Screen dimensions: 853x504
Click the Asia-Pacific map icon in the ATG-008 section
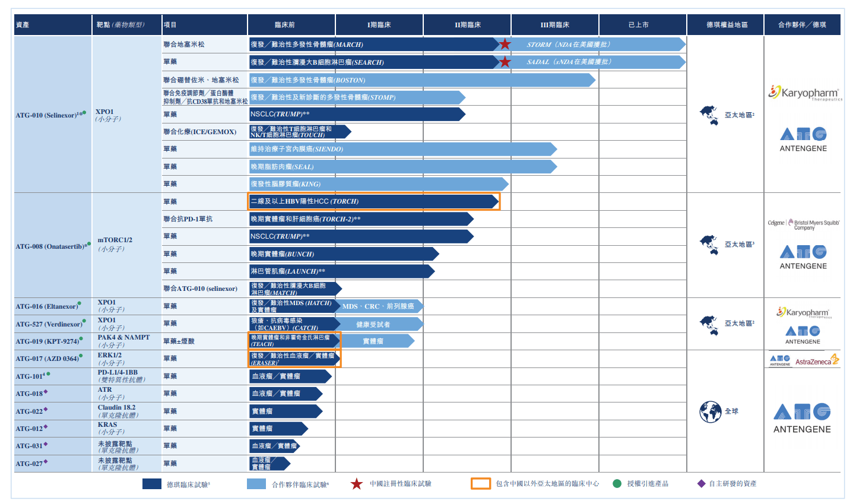[709, 244]
